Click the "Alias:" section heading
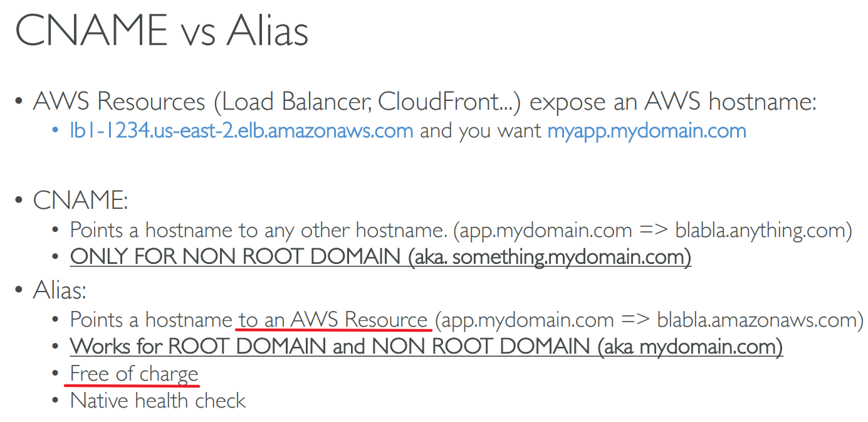 pos(60,290)
